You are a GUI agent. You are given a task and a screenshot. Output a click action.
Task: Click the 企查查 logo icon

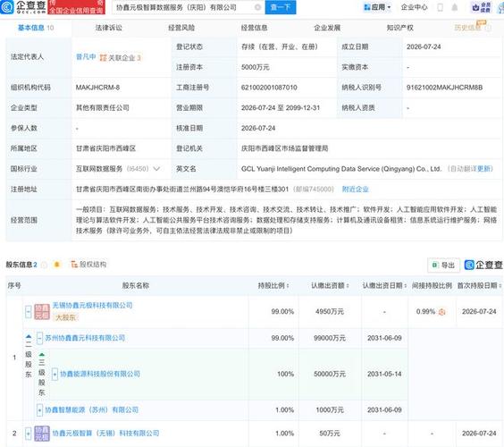tap(7, 7)
